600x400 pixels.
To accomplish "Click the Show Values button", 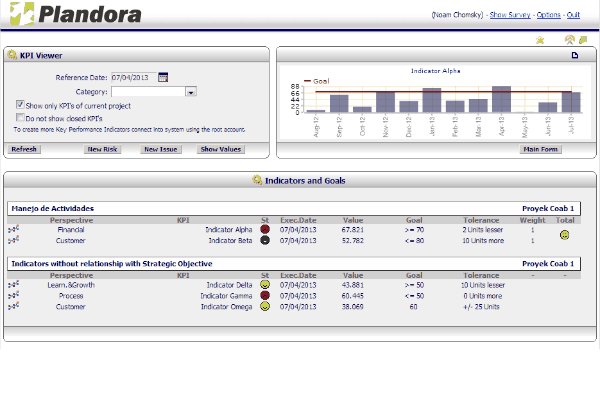I will click(221, 149).
